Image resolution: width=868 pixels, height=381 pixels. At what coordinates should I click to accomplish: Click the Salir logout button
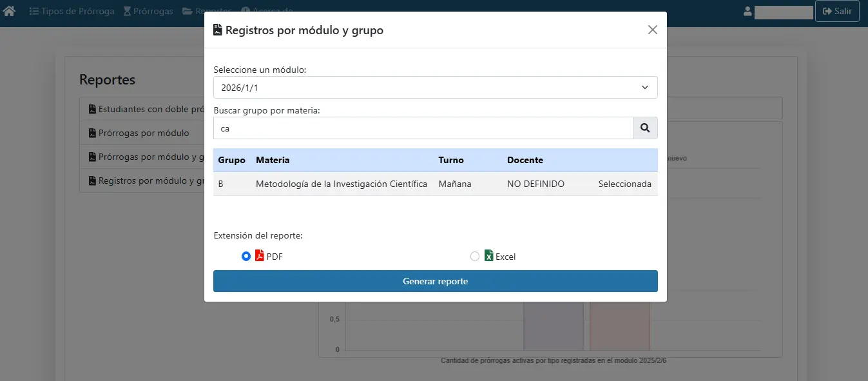[x=837, y=11]
